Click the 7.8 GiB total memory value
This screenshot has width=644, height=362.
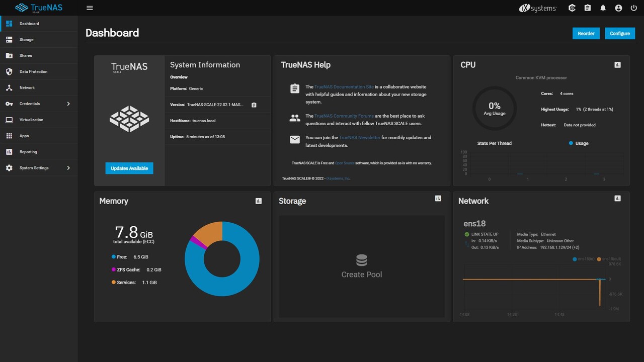(x=134, y=232)
